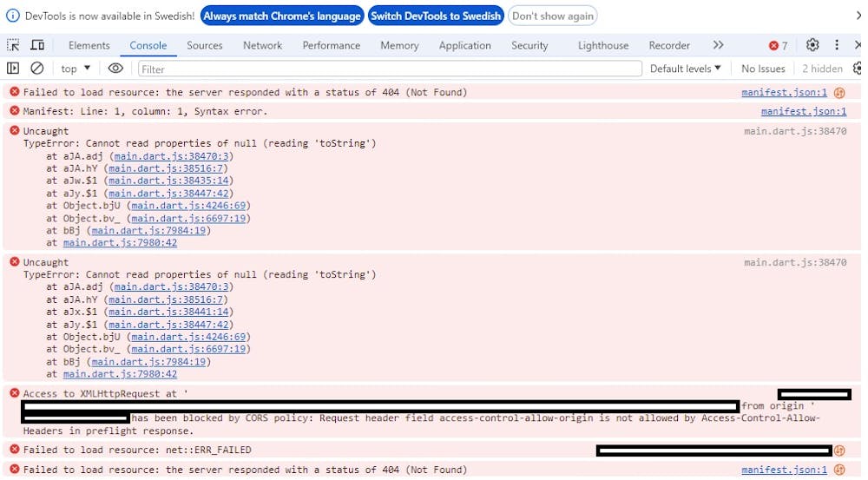Image resolution: width=868 pixels, height=480 pixels.
Task: Open main.dart.js:38470 source link of first Uncaught error
Action: click(x=795, y=131)
